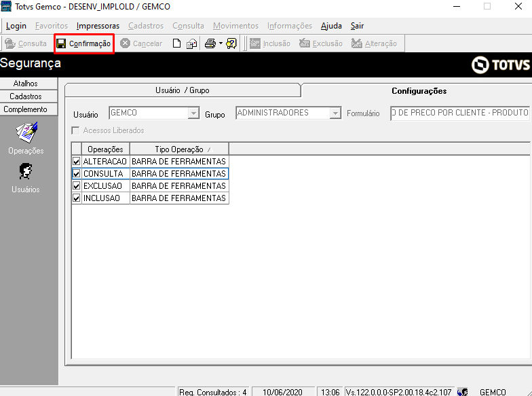Click the Consulta toolbar binoculars icon
Viewport: 532px width, 396px height.
[x=10, y=43]
